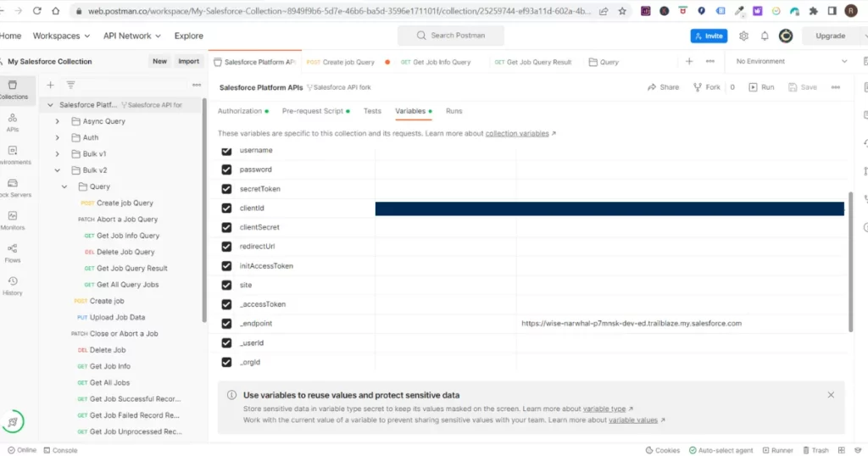Open Postman settings gear icon
This screenshot has width=868, height=456.
tap(744, 36)
